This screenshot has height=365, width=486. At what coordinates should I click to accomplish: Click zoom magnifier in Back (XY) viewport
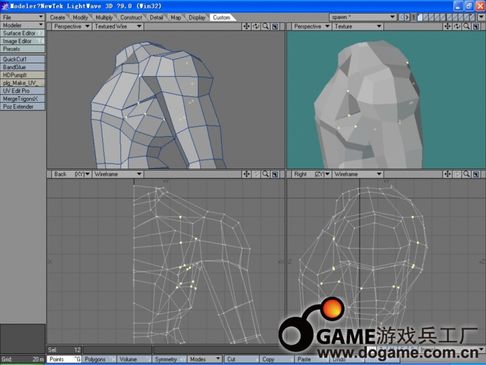click(266, 174)
